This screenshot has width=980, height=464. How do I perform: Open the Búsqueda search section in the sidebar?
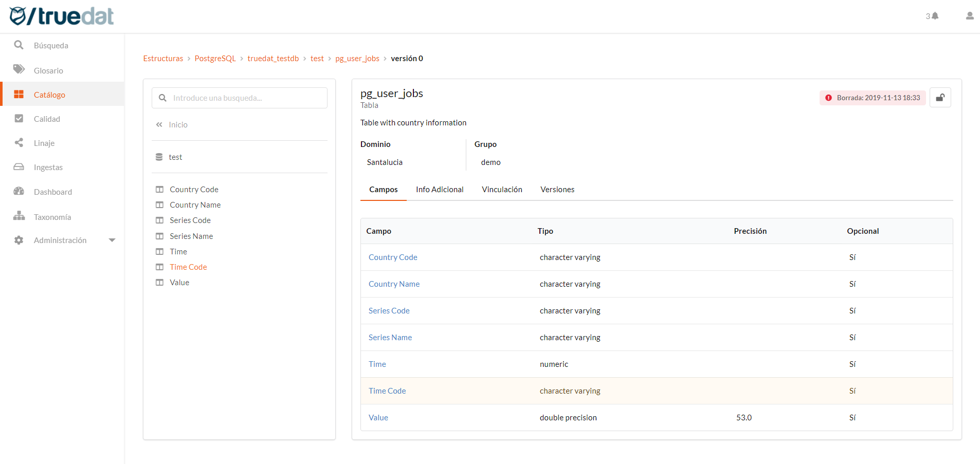coord(19,45)
